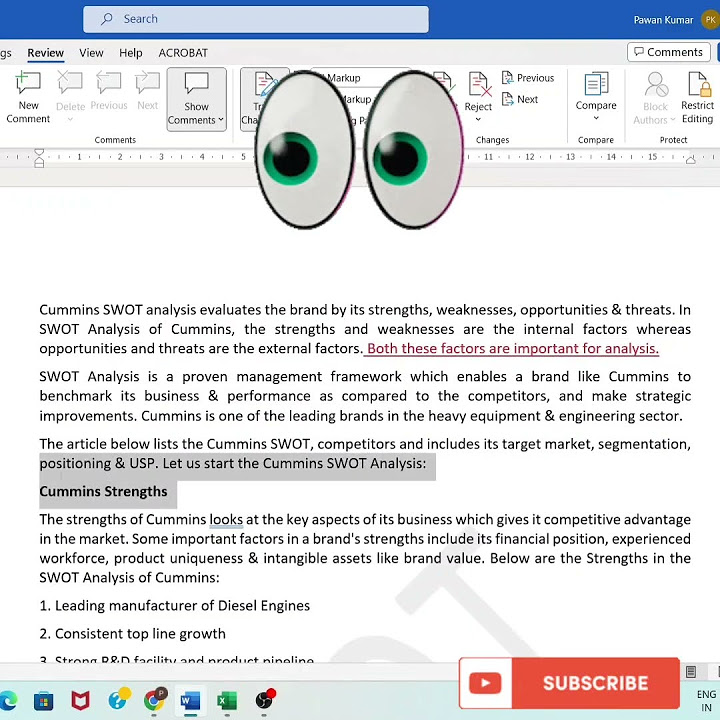Click the Show Comments speech bubble icon
The height and width of the screenshot is (720, 720).
coord(197,84)
